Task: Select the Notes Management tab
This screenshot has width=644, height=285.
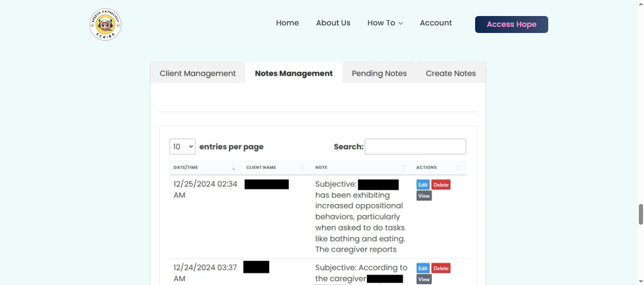Action: point(294,73)
